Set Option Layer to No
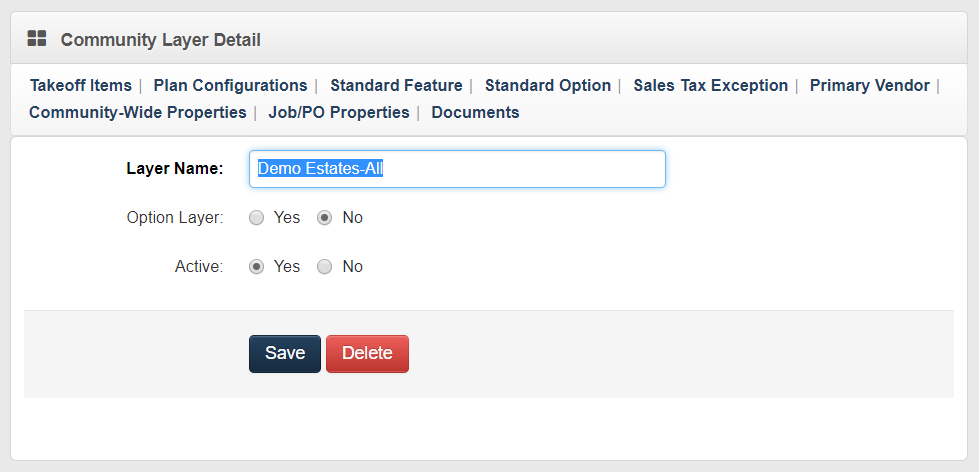This screenshot has width=979, height=472. coord(325,218)
